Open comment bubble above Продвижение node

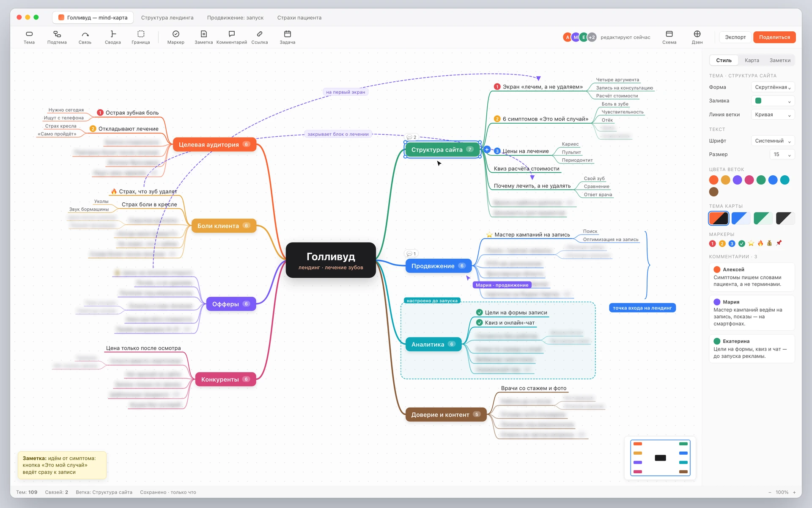(x=411, y=254)
